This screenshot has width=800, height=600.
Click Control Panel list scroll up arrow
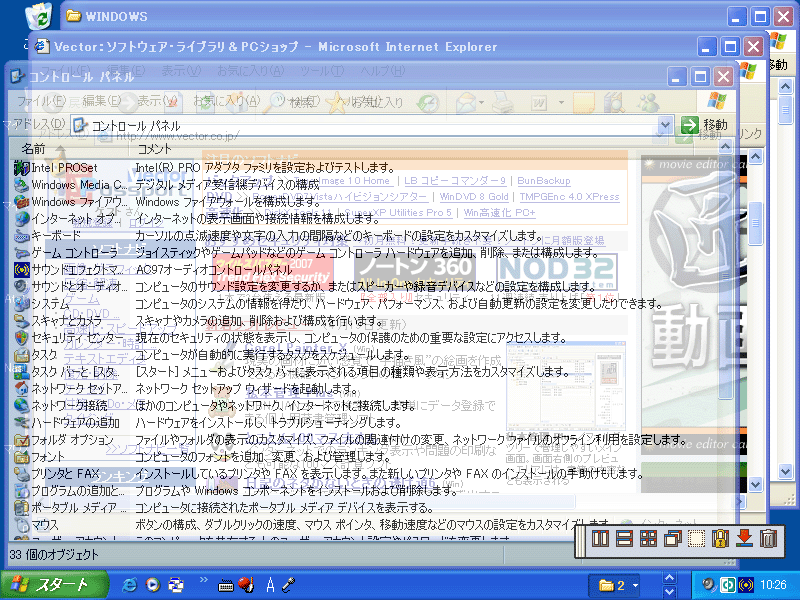click(x=726, y=147)
